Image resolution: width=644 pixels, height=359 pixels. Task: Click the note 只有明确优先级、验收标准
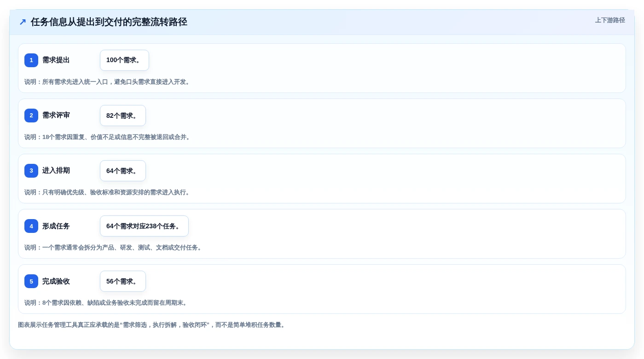tap(108, 192)
